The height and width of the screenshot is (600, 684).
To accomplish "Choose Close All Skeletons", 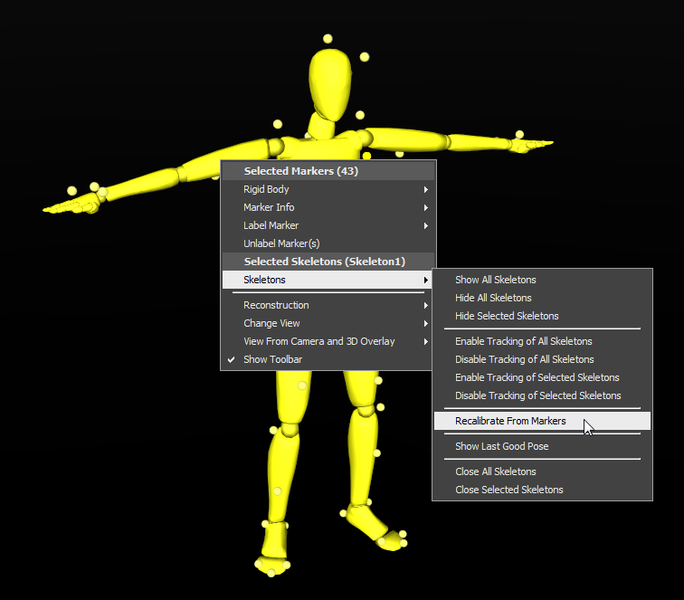I will [x=495, y=472].
